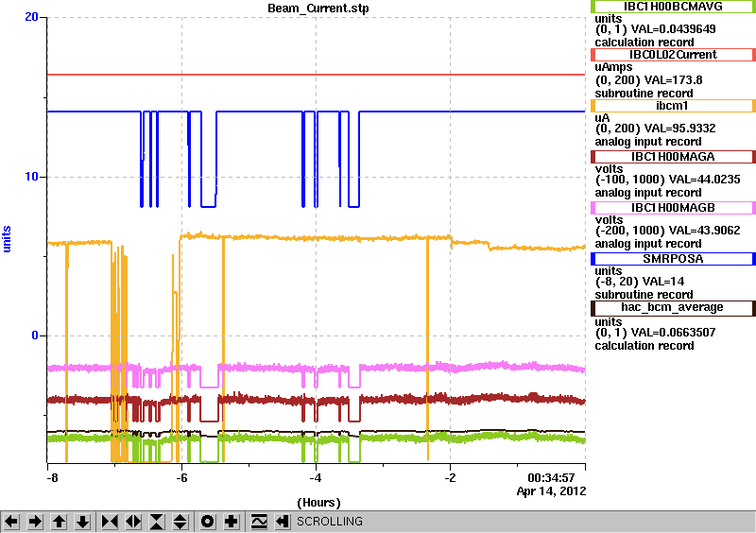This screenshot has height=533, width=756.
Task: Click the 00:34:57 timestamp label
Action: [551, 478]
